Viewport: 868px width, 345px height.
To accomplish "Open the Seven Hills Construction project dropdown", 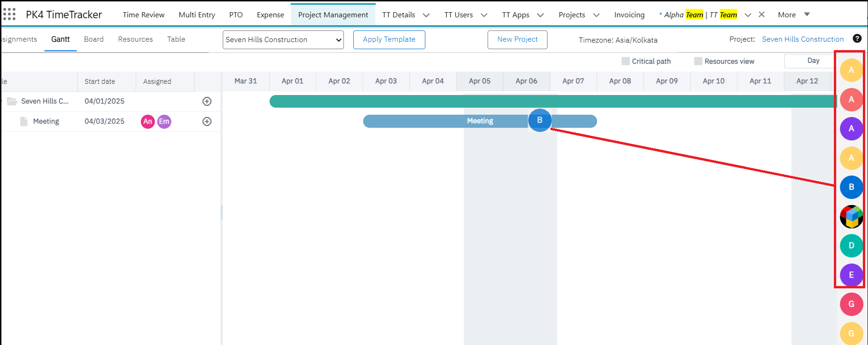I will 283,40.
